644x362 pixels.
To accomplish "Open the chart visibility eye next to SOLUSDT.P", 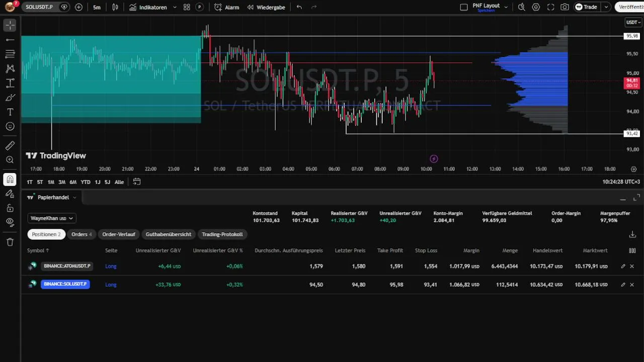I will [64, 7].
